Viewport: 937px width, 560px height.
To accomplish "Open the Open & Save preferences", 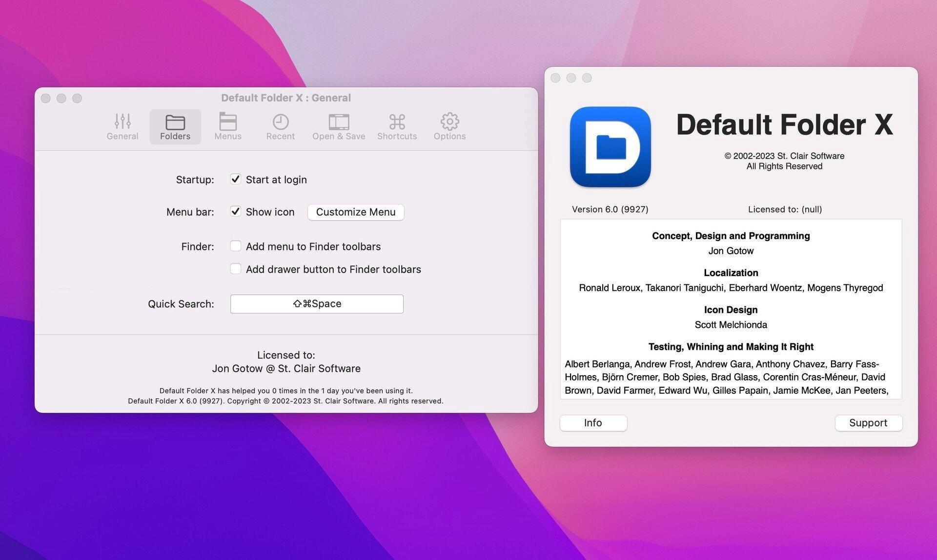I will click(x=339, y=126).
